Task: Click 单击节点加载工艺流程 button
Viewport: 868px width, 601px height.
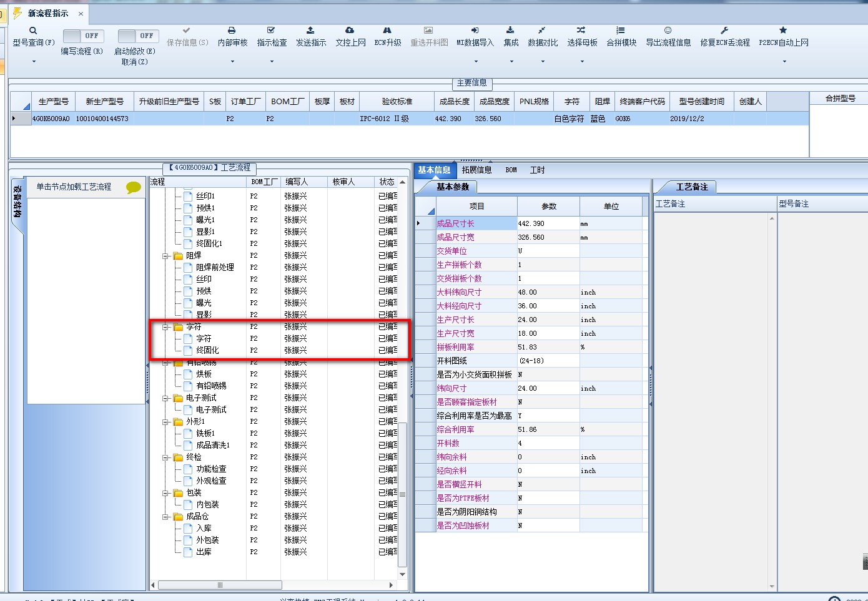Action: coord(74,187)
